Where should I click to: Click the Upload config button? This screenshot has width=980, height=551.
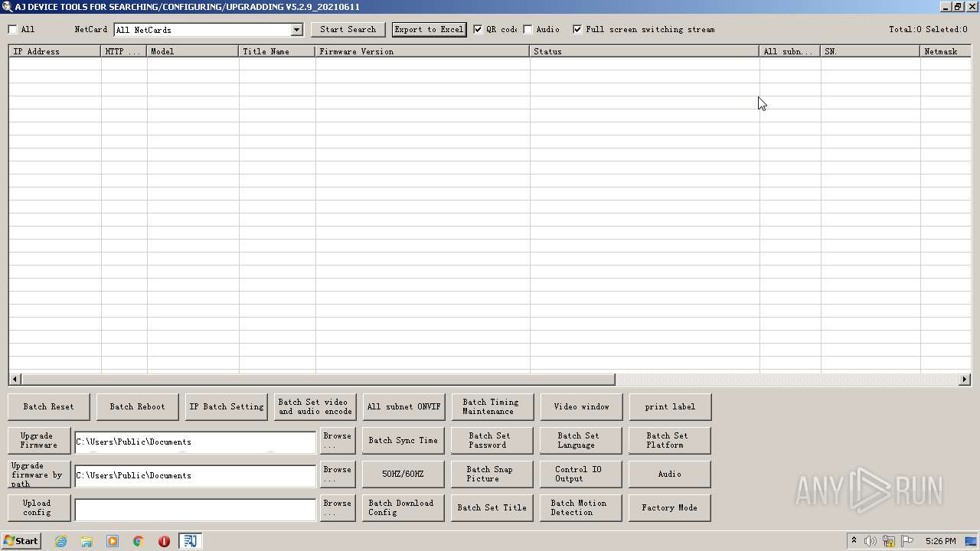click(39, 508)
